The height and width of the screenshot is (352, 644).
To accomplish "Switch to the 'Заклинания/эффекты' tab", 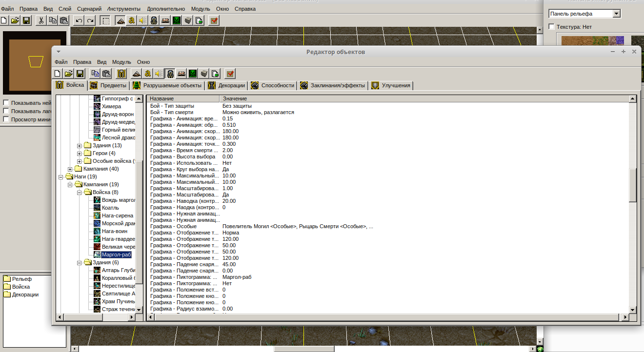I will click(333, 86).
